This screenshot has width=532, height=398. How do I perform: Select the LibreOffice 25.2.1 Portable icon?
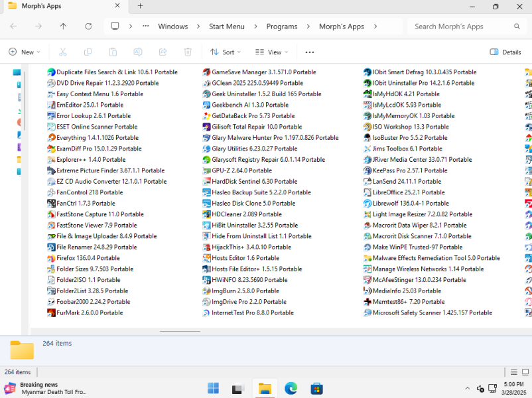pos(367,192)
